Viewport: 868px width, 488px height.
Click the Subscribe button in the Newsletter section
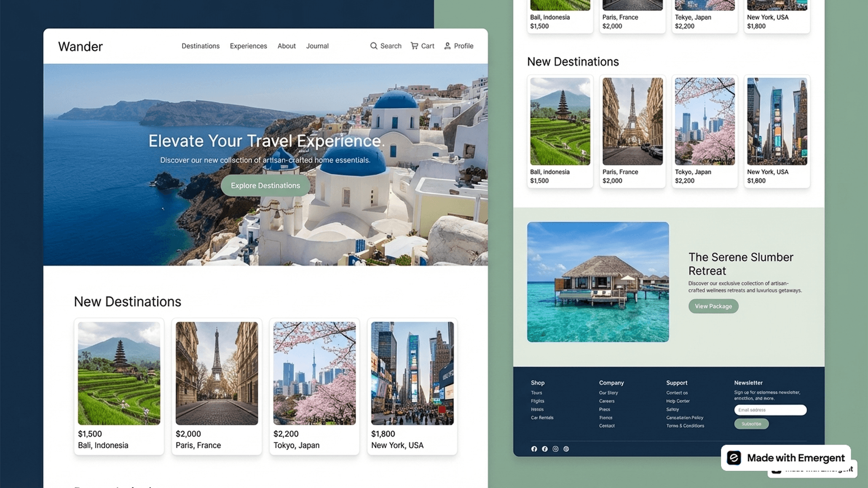coord(751,424)
